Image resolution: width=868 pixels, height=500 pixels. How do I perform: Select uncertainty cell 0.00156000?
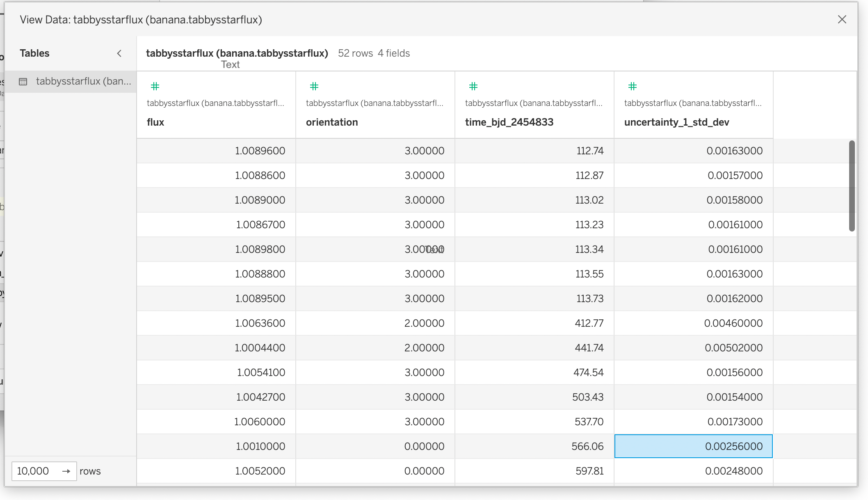pyautogui.click(x=694, y=373)
